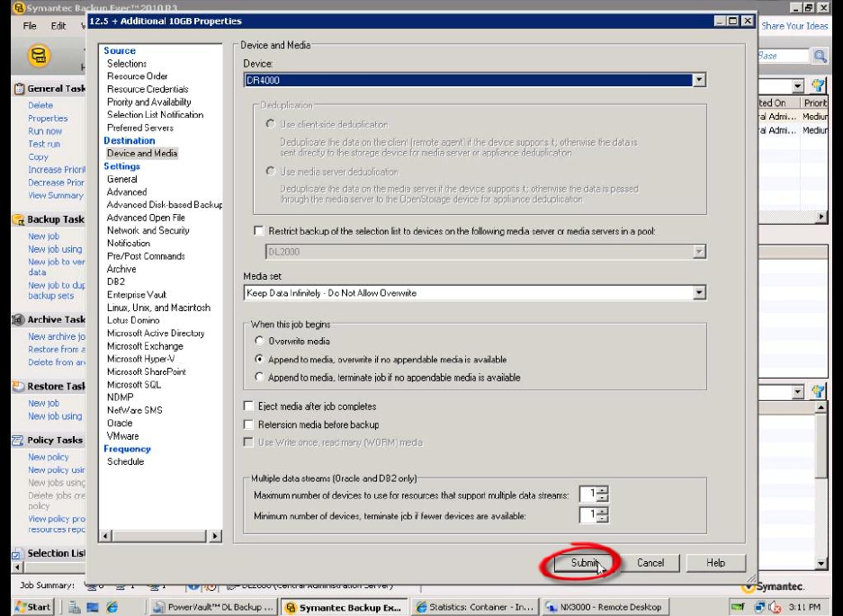Screen dimensions: 843x616
Task: Click the Help button
Action: click(x=715, y=563)
